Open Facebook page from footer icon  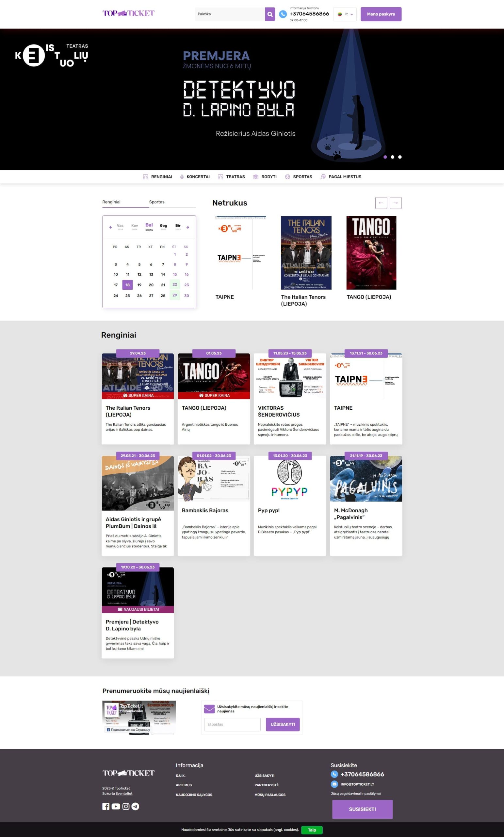pos(106,806)
